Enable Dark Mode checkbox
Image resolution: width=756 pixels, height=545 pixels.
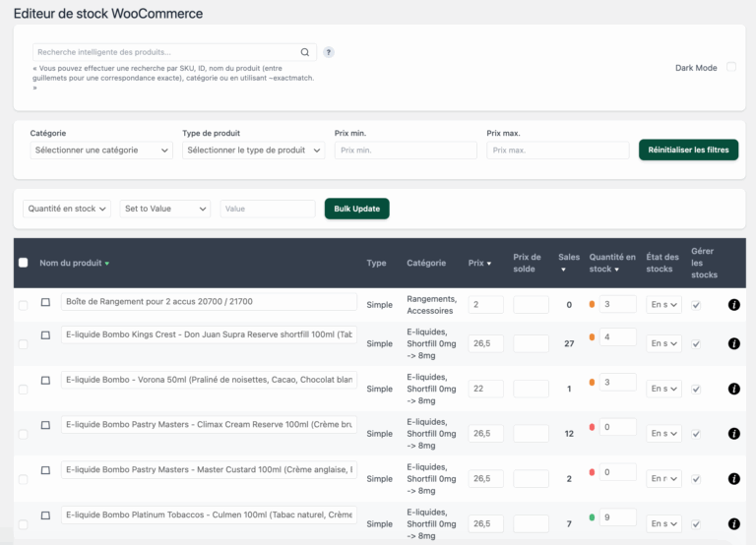click(x=731, y=67)
